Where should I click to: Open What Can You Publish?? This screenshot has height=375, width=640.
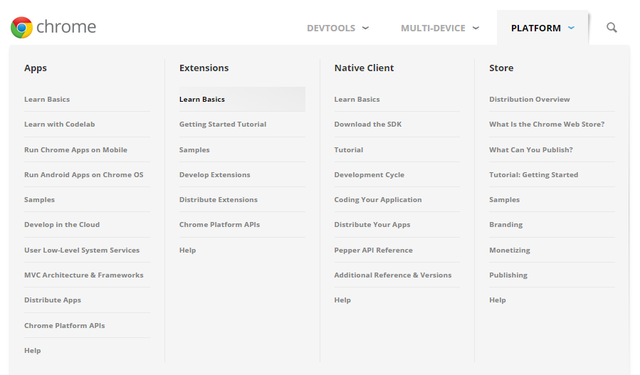(x=531, y=150)
